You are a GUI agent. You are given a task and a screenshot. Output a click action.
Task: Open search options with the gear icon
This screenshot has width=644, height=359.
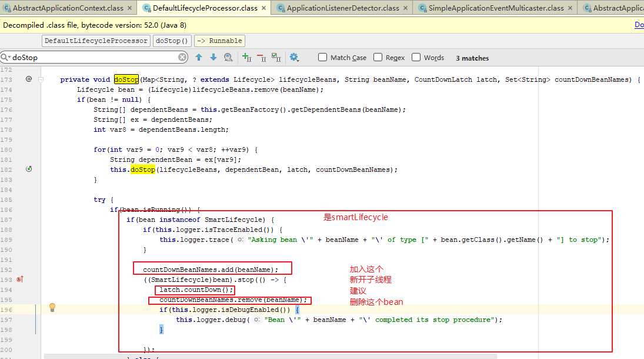(295, 57)
